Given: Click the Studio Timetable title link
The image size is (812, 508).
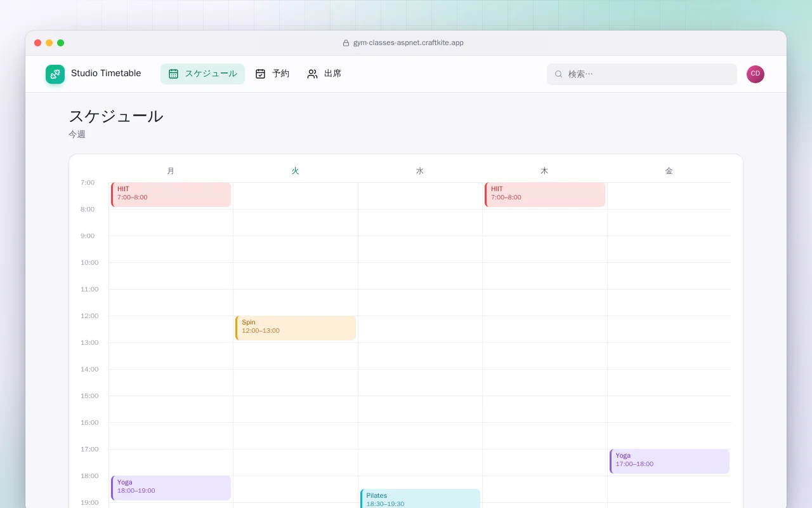Looking at the screenshot, I should 106,74.
